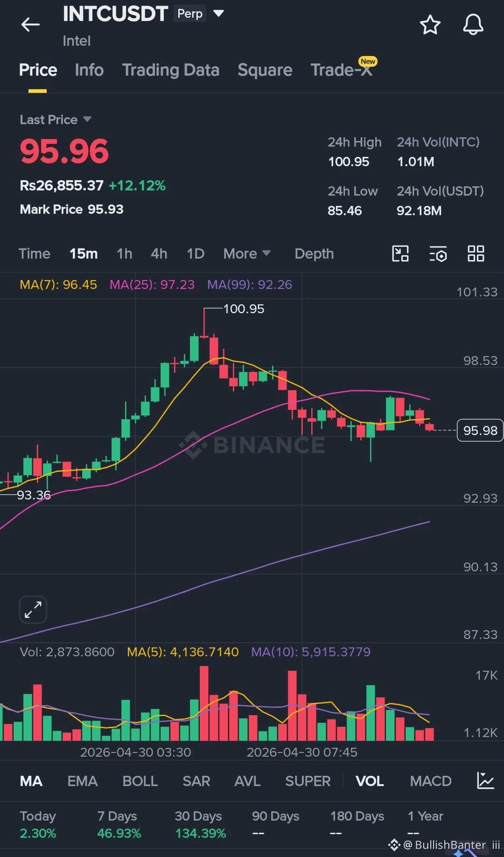This screenshot has width=504, height=857.
Task: Click the current price tag 95.98
Action: pyautogui.click(x=480, y=430)
